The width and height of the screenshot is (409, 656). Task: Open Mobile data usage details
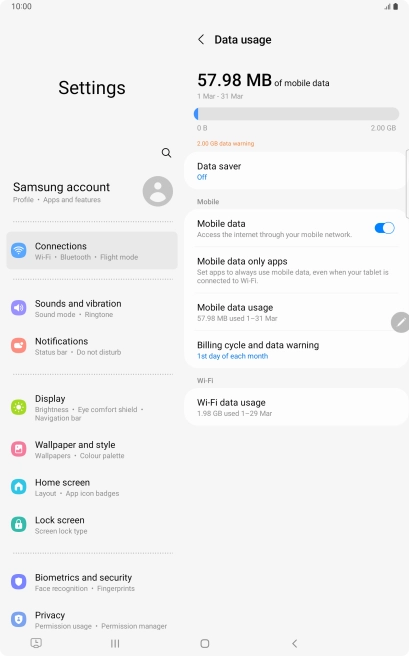coord(296,312)
